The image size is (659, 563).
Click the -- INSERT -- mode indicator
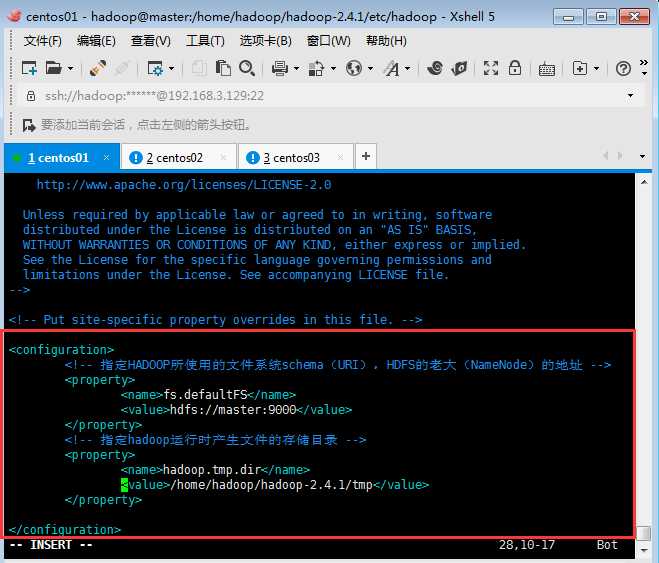51,545
